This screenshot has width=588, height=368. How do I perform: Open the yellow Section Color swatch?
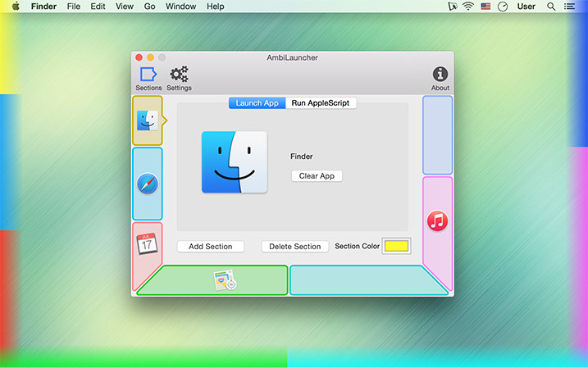pos(396,246)
